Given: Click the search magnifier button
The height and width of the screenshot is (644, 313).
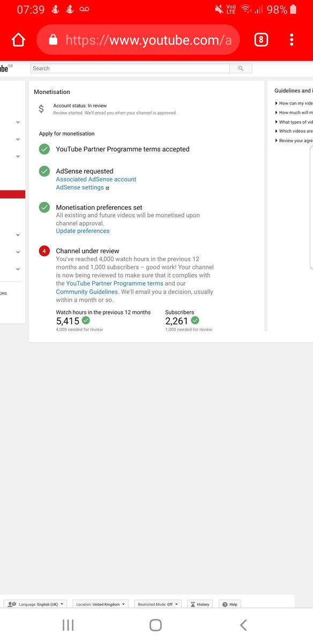Looking at the screenshot, I should (241, 68).
